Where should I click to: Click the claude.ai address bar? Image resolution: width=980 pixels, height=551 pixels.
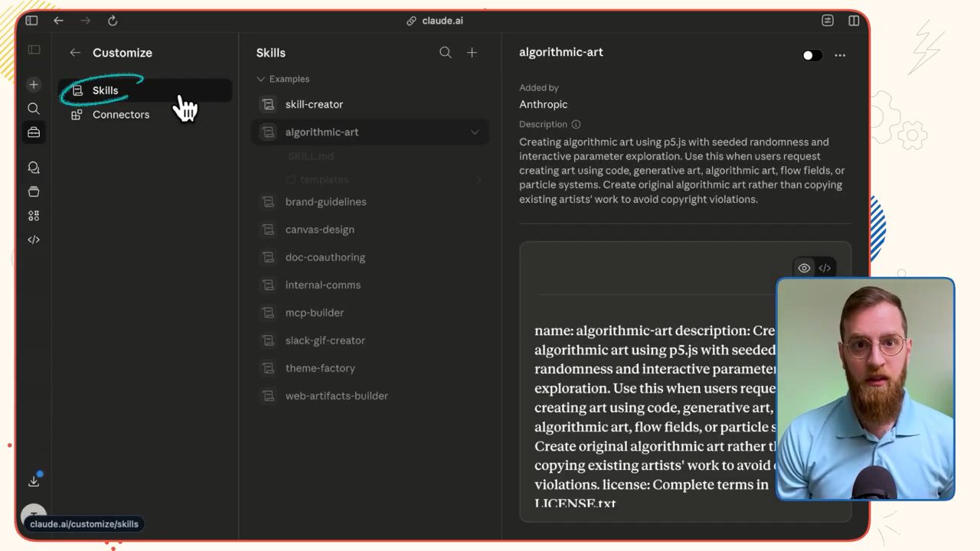(436, 21)
